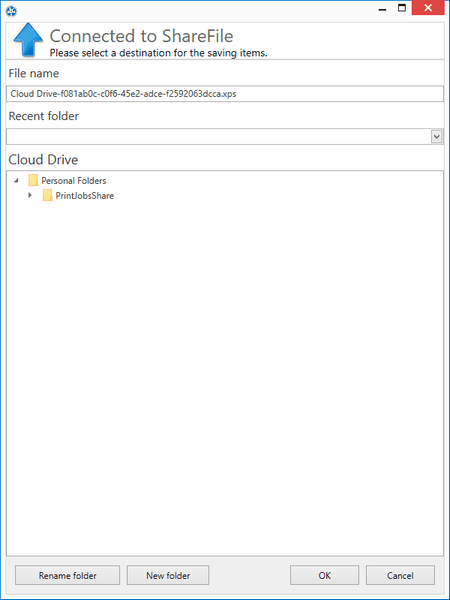Close the dialog with red X
The width and height of the screenshot is (450, 600).
pyautogui.click(x=428, y=8)
